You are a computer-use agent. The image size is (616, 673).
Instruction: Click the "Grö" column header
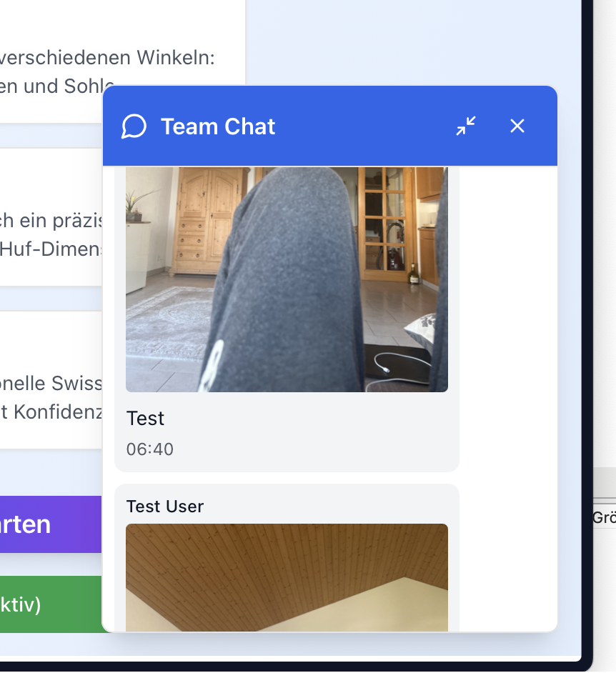603,518
